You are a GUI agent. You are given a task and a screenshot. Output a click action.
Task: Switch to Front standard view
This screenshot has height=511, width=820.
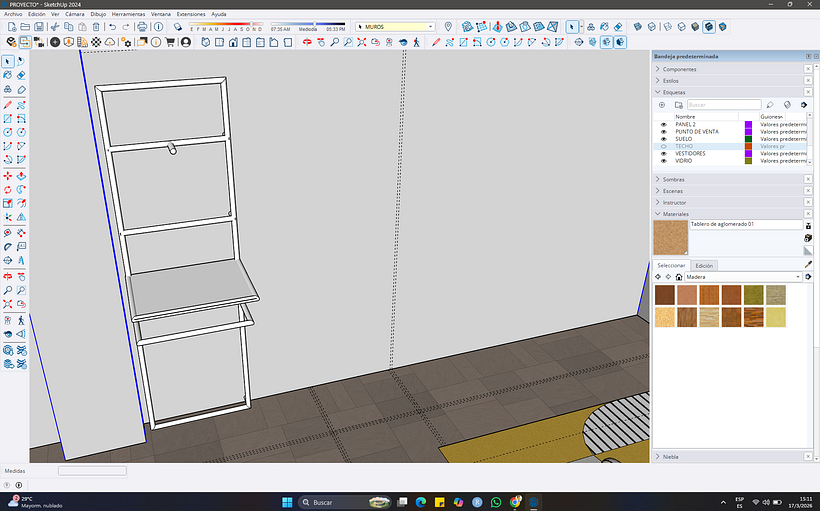coord(233,42)
